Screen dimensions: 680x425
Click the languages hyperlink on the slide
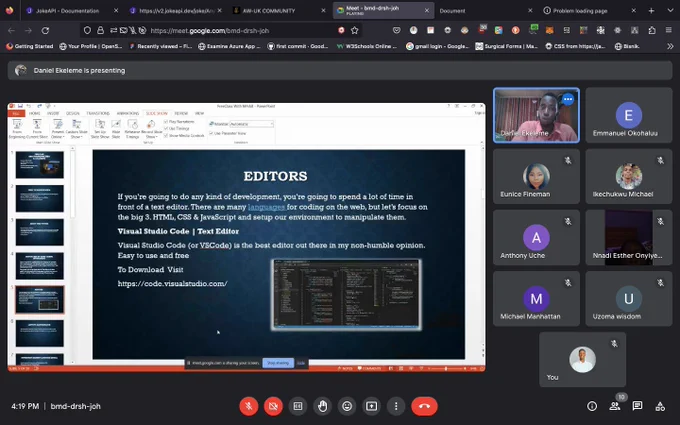click(266, 207)
